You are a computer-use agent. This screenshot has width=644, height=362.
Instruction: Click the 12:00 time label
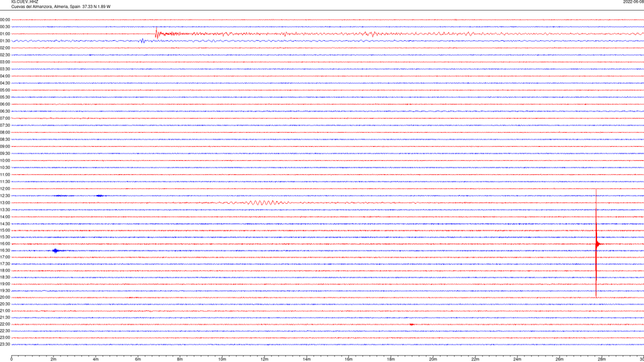(5, 189)
